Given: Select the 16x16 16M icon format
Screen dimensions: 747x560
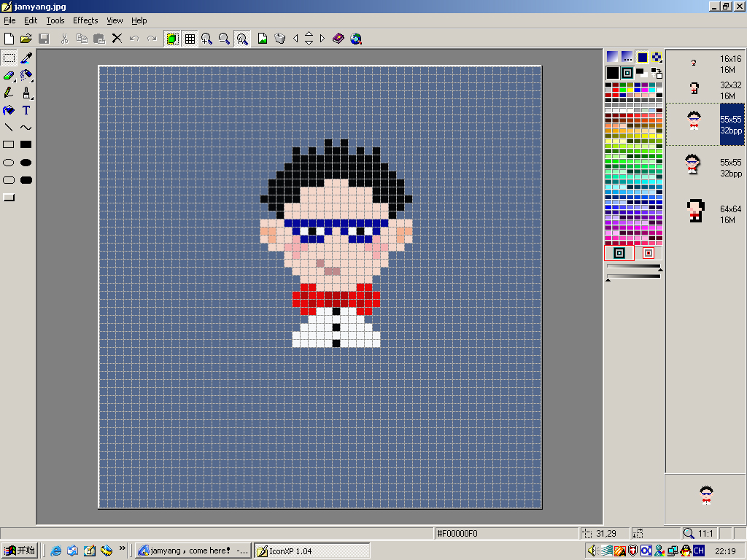Looking at the screenshot, I should [x=705, y=64].
